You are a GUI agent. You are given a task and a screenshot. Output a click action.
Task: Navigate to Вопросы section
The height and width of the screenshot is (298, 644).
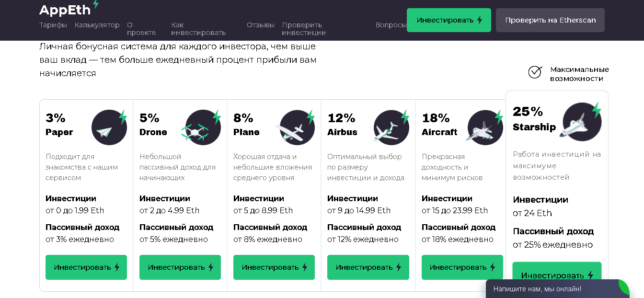pyautogui.click(x=391, y=25)
